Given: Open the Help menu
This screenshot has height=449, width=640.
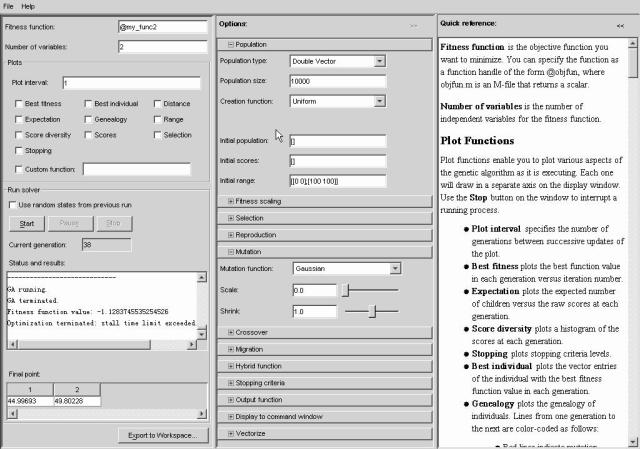Looking at the screenshot, I should [x=28, y=6].
